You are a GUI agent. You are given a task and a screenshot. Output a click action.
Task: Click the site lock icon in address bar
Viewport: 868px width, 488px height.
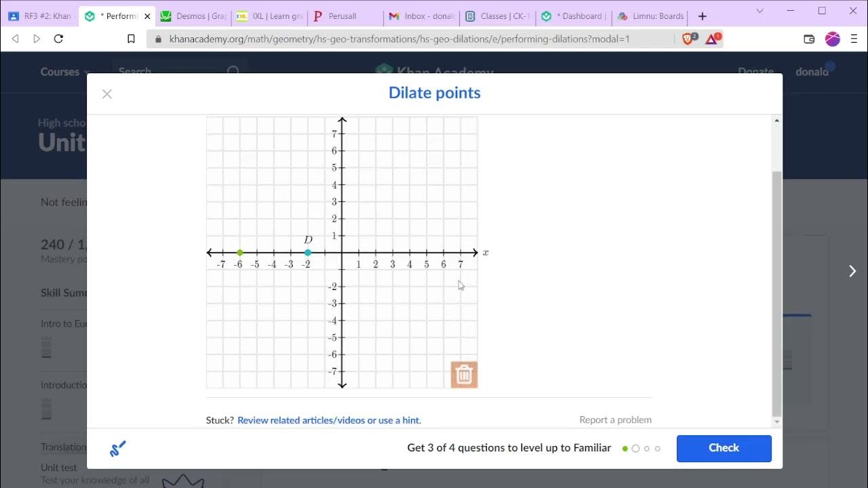(x=159, y=39)
